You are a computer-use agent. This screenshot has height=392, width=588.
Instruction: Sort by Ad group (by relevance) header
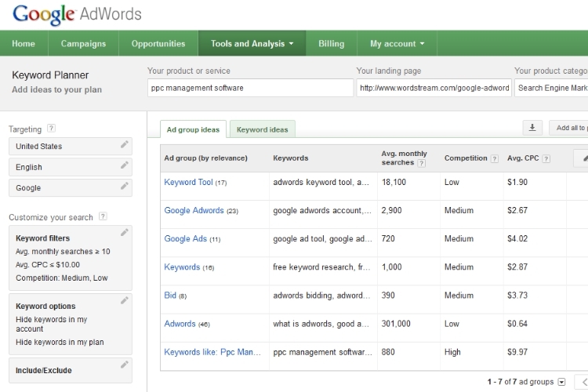pyautogui.click(x=206, y=158)
